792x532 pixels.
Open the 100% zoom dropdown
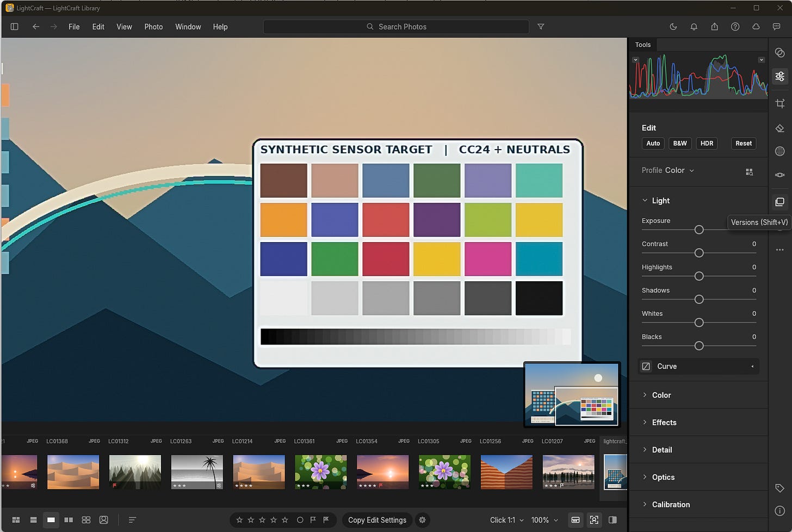pos(544,520)
